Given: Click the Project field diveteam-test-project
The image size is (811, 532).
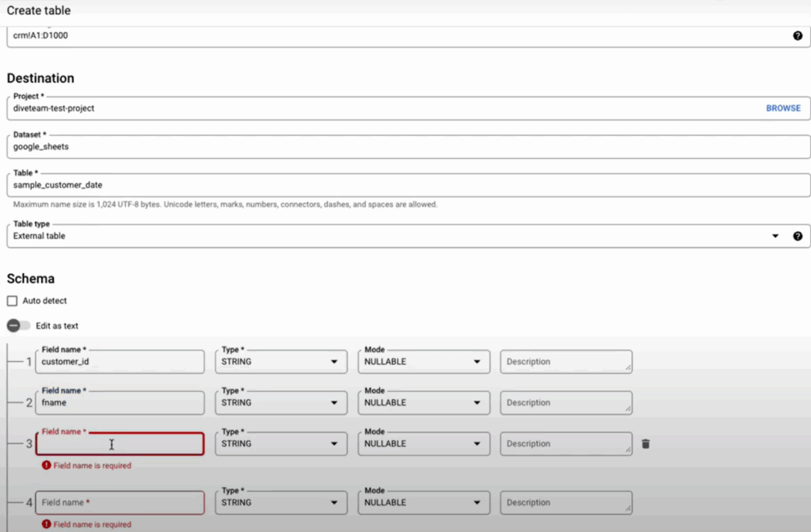Looking at the screenshot, I should point(380,108).
